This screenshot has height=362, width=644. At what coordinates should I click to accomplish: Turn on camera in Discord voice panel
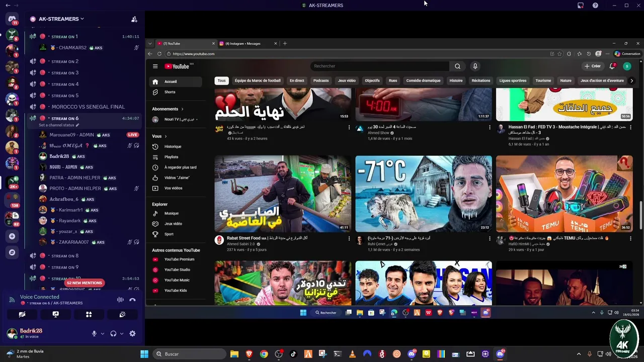click(22, 314)
